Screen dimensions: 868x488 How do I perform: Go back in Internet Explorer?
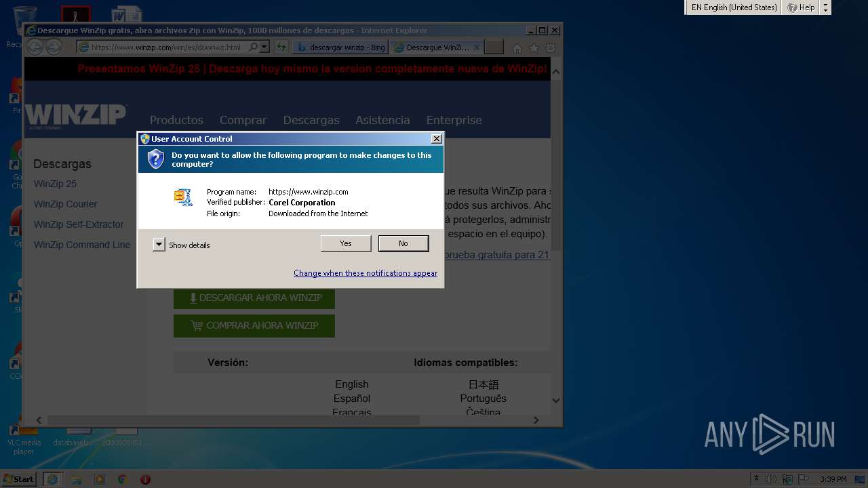[35, 47]
